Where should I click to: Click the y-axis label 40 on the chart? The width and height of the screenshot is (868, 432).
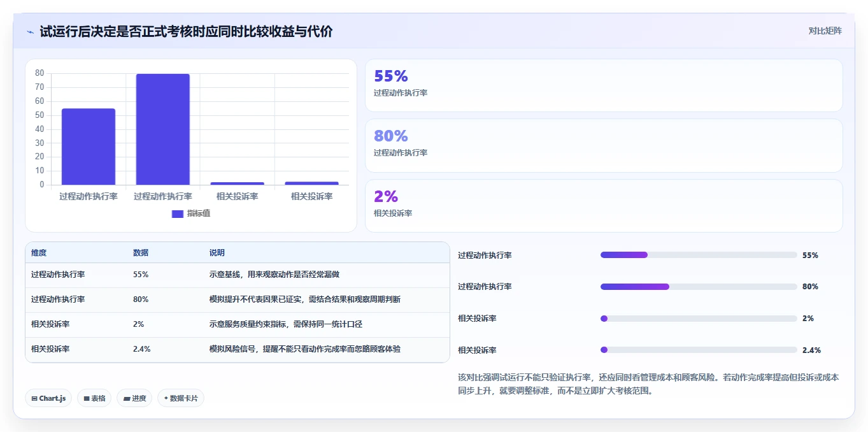tap(39, 129)
